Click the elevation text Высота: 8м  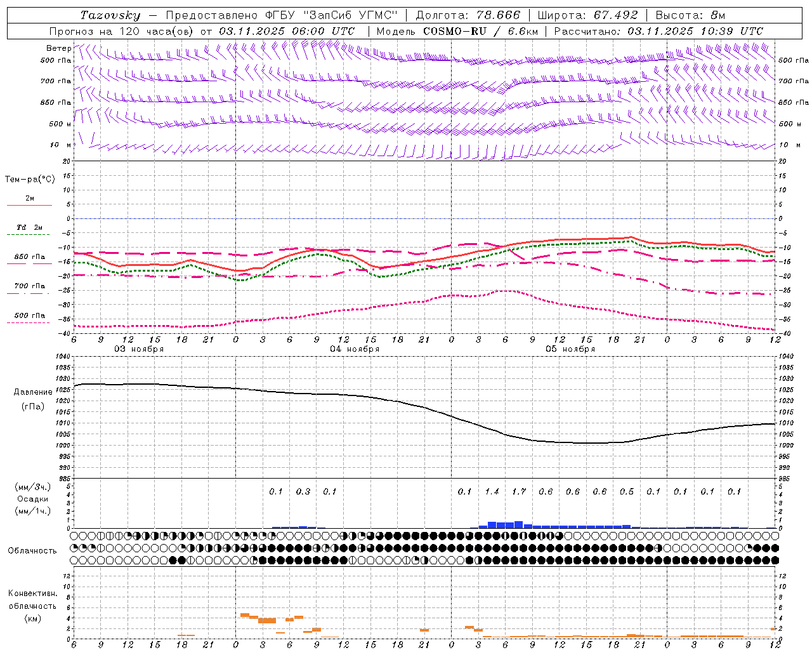(x=690, y=15)
